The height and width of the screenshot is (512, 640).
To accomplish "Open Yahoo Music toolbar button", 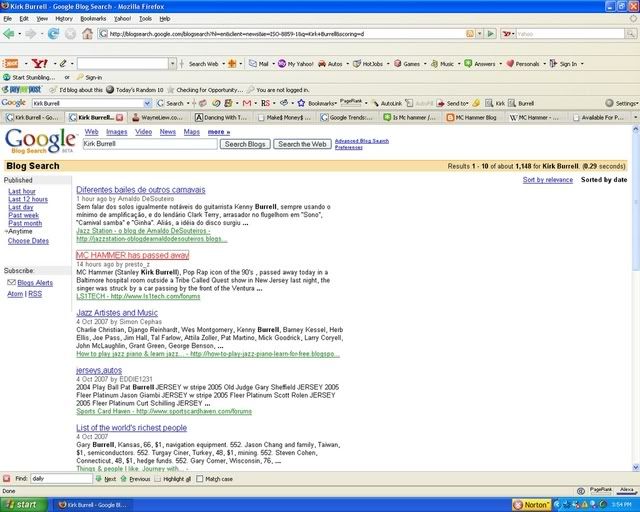I will (x=442, y=64).
